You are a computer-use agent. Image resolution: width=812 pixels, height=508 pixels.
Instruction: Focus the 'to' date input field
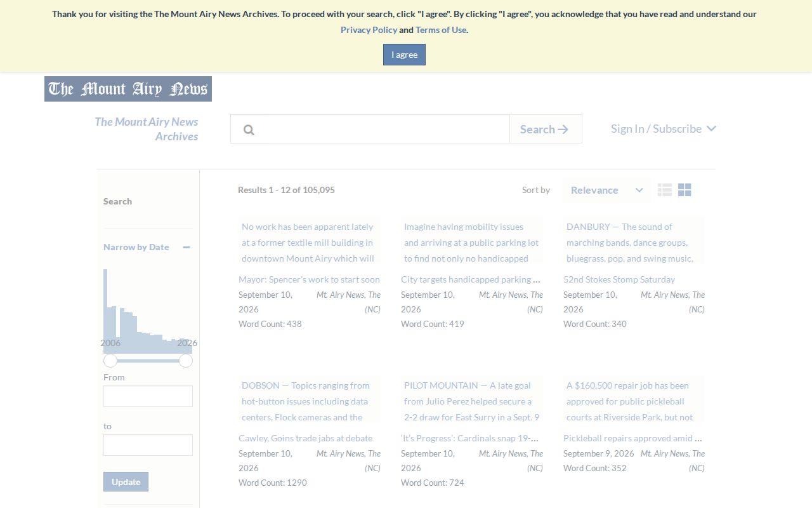click(148, 445)
